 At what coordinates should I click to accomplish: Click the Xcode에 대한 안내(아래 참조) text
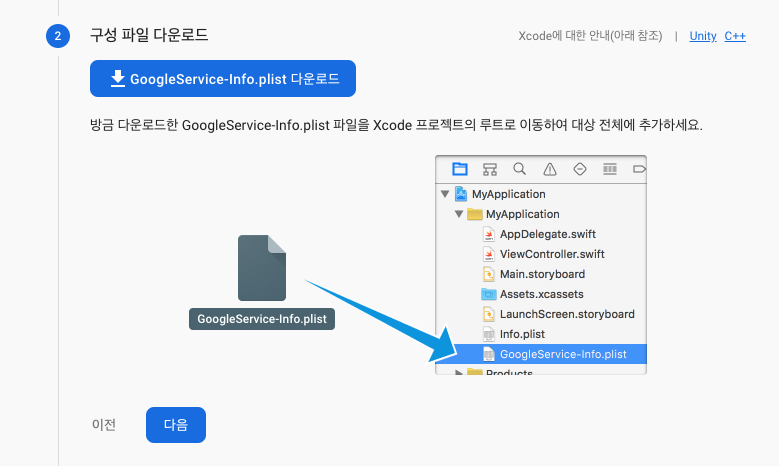pyautogui.click(x=590, y=36)
